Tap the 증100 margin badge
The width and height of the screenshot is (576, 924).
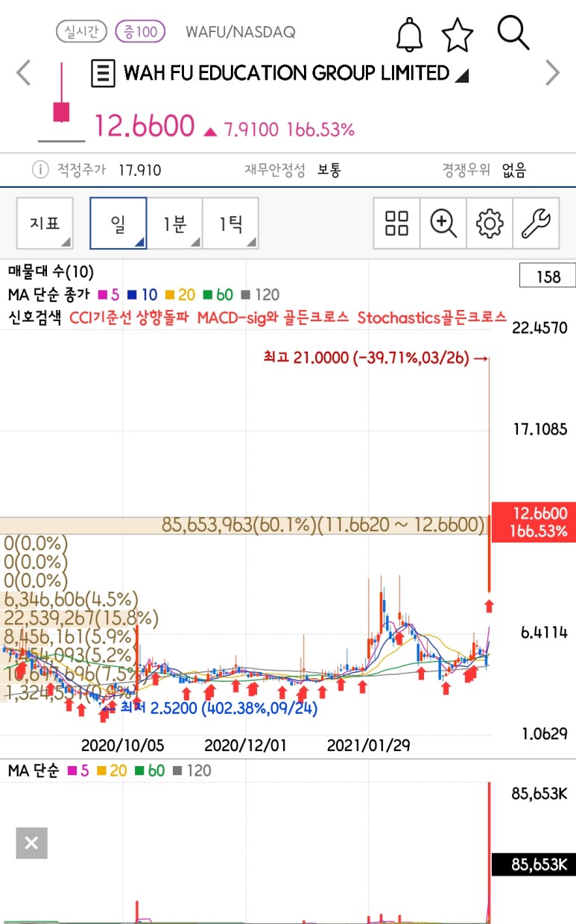(x=141, y=31)
